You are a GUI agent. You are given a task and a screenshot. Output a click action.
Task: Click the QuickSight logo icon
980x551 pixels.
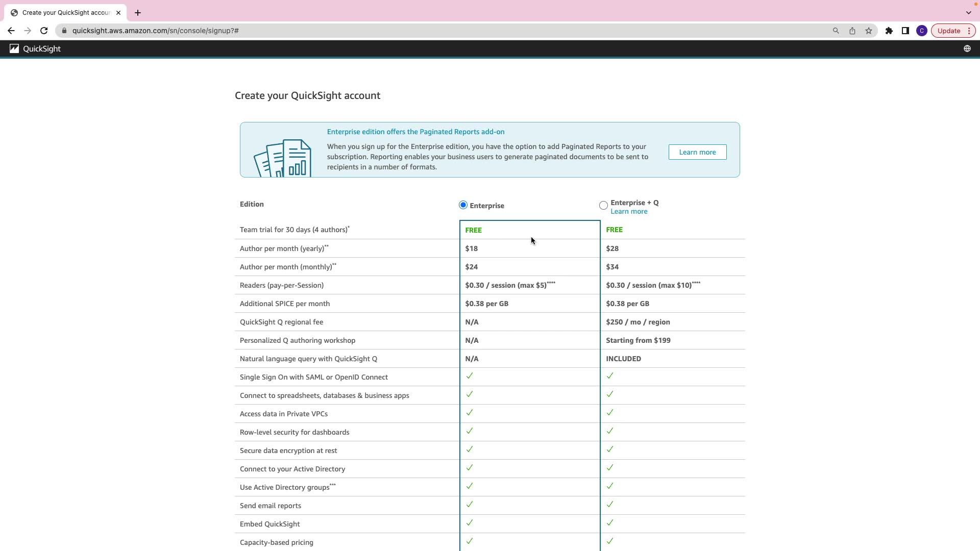(x=14, y=49)
